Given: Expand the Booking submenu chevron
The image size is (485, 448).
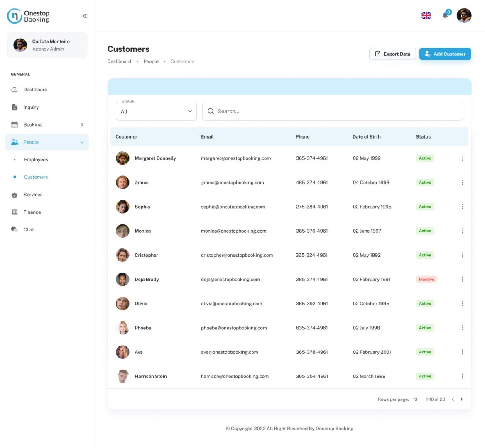Looking at the screenshot, I should coord(82,124).
